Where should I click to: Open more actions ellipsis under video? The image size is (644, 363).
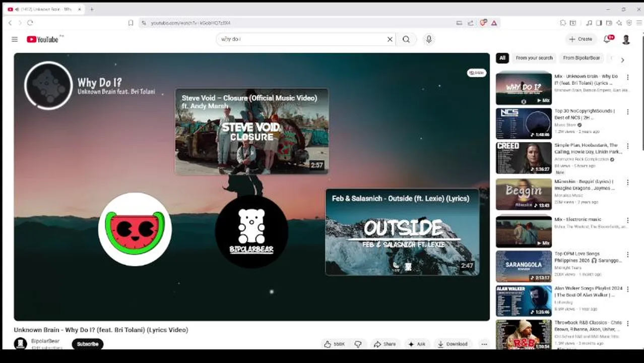(484, 344)
